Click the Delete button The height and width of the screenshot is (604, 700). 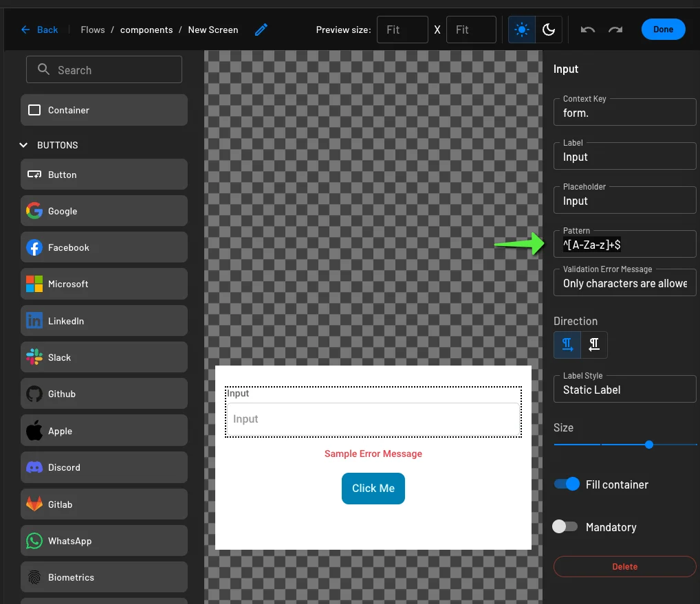(624, 566)
